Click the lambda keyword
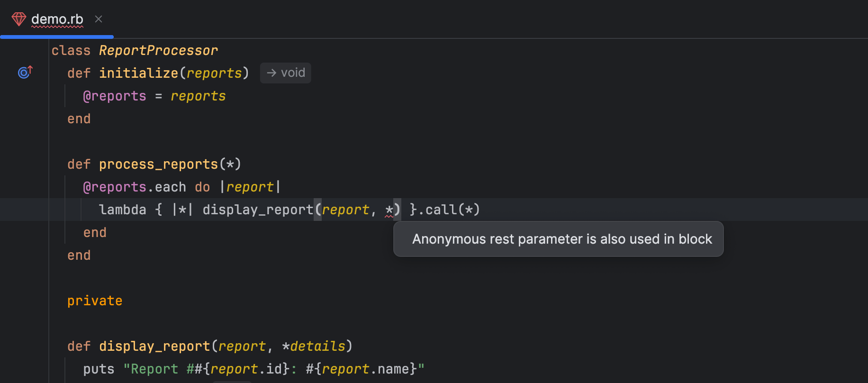The height and width of the screenshot is (383, 868). [x=122, y=210]
